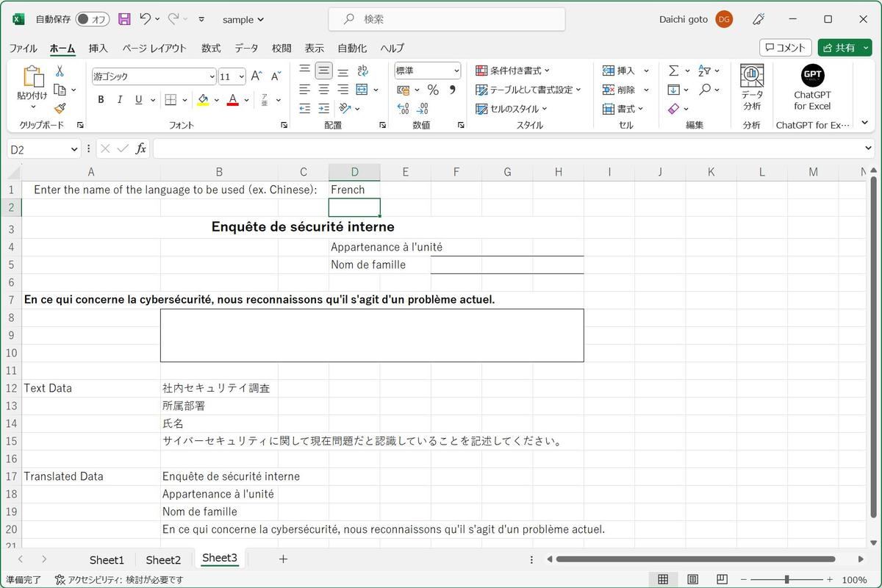Apply percent style format
The width and height of the screenshot is (882, 588).
pos(433,90)
